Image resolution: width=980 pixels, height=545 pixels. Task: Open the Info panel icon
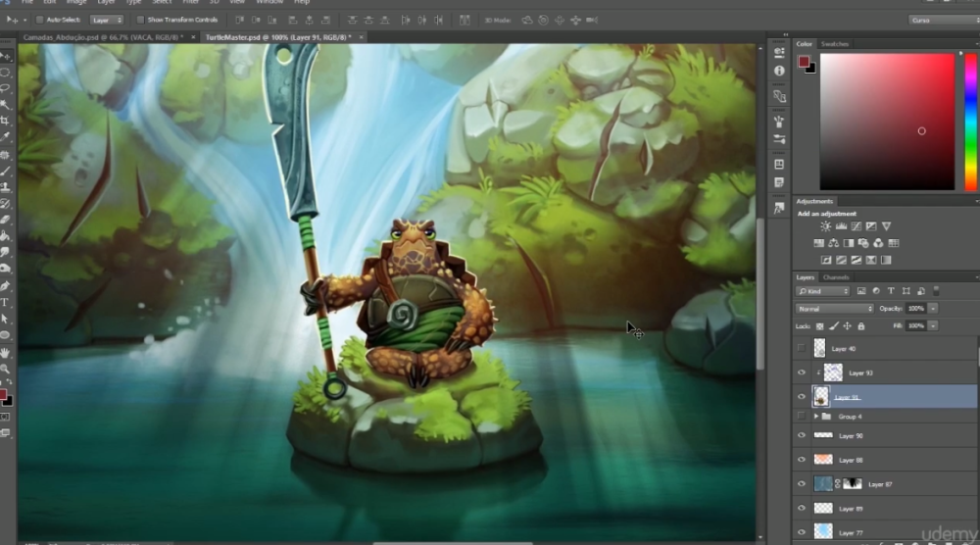[779, 71]
